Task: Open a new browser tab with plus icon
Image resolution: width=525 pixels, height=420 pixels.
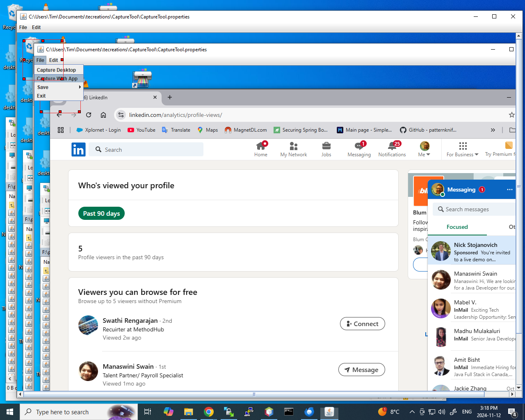Action: click(170, 98)
